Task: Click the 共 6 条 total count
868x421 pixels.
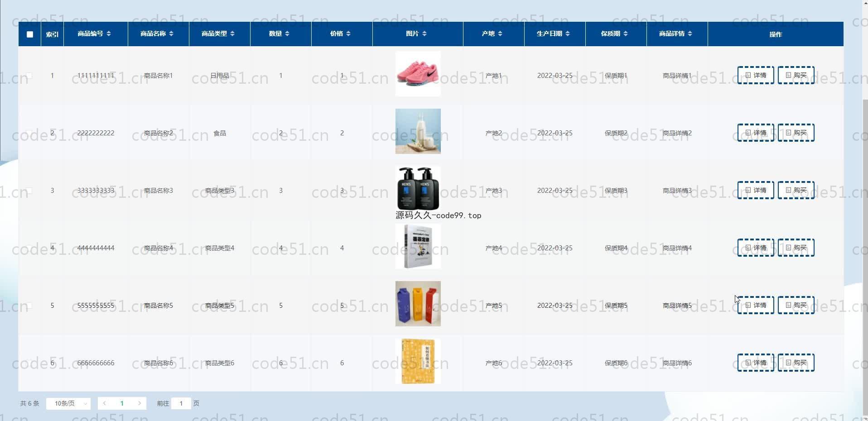Action: pos(29,403)
